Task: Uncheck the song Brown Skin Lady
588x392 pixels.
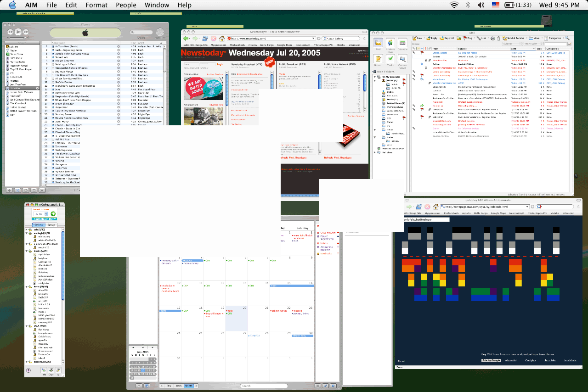Action: point(53,104)
